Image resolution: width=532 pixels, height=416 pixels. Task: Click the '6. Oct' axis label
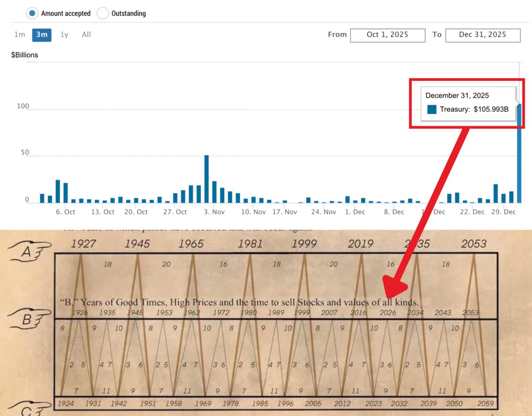(x=65, y=212)
